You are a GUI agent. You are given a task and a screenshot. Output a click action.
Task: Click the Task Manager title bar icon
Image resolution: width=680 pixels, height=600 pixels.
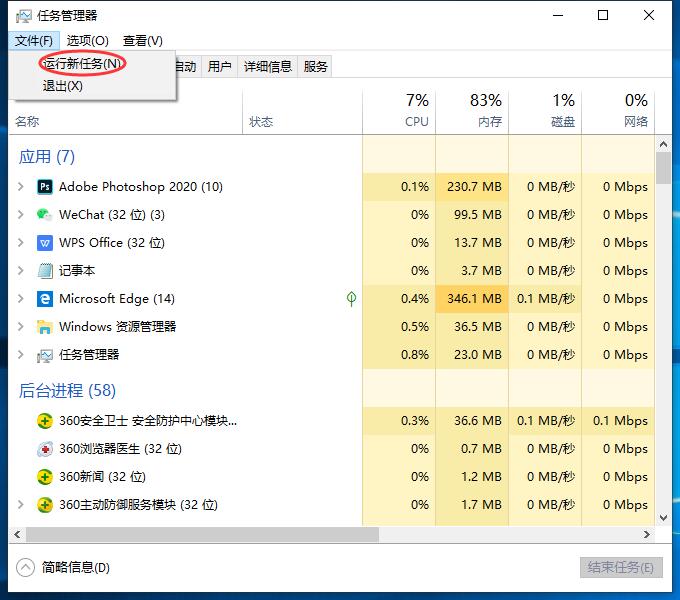click(x=23, y=16)
